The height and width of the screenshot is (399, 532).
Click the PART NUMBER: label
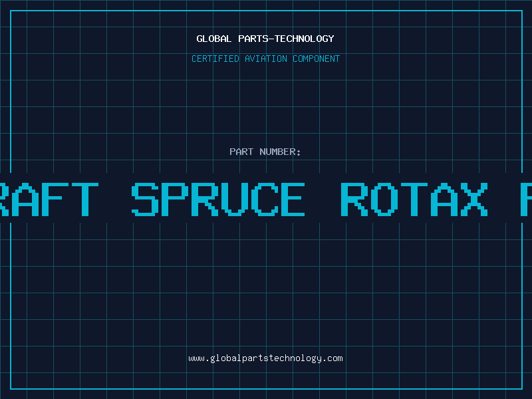tap(265, 152)
